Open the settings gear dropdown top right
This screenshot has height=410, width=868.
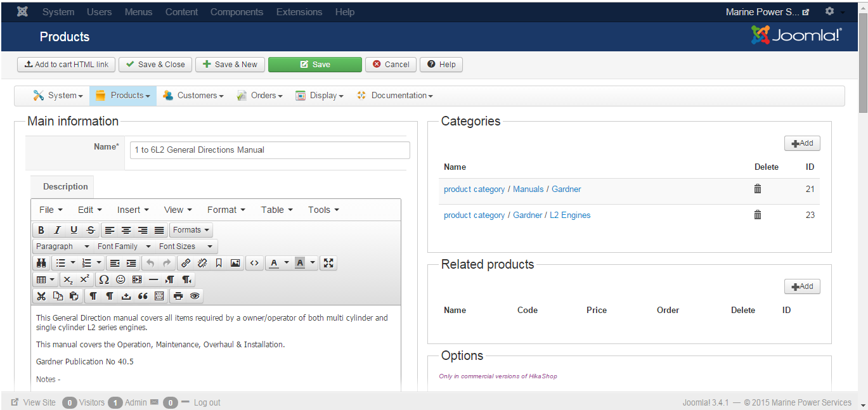(x=834, y=12)
